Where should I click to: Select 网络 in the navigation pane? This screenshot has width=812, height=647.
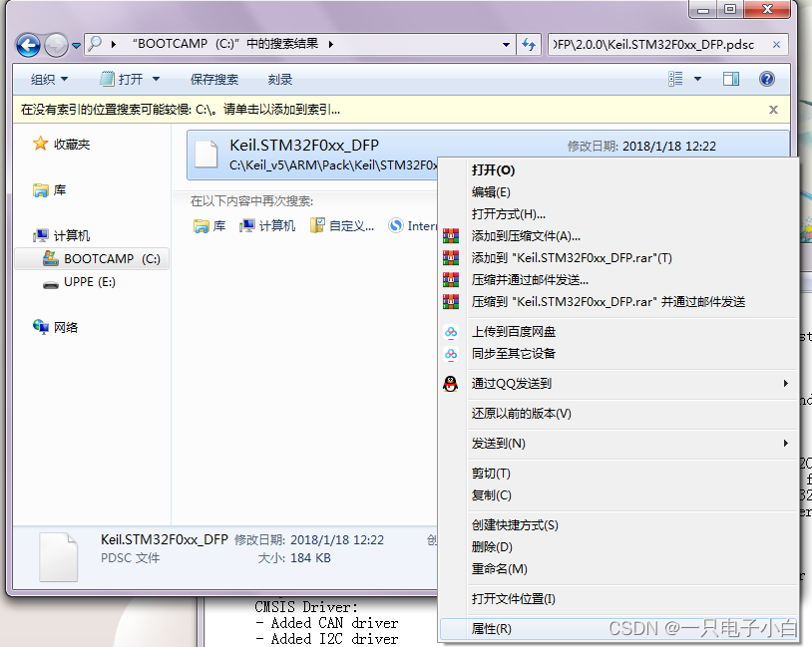[55, 327]
